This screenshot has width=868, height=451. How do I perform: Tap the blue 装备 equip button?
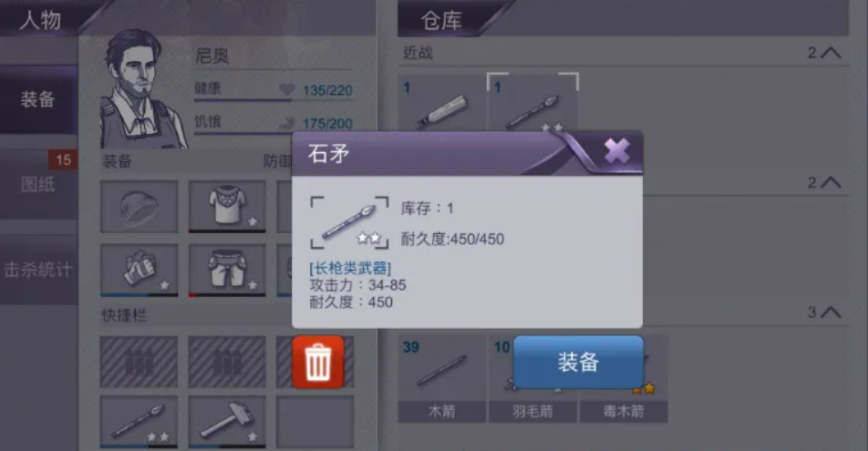(578, 362)
